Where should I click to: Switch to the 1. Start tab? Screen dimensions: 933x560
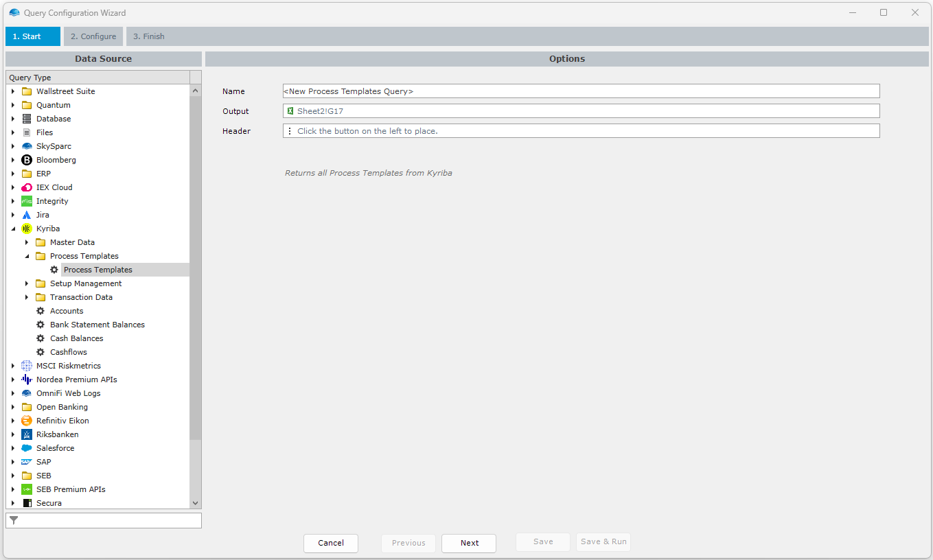tap(33, 36)
